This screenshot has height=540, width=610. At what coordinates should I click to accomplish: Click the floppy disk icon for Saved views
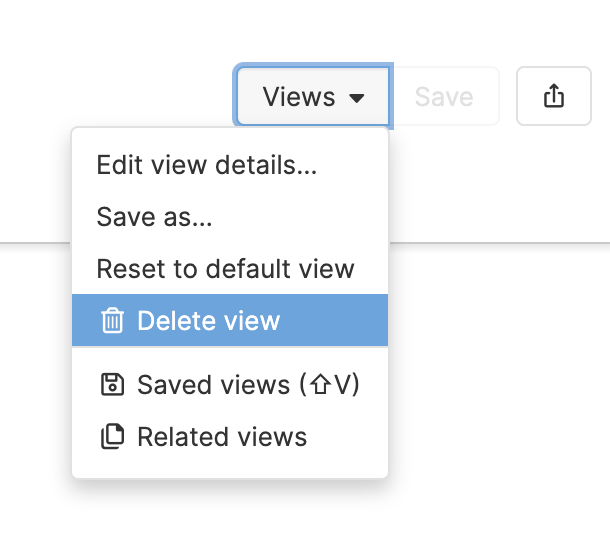coord(113,385)
